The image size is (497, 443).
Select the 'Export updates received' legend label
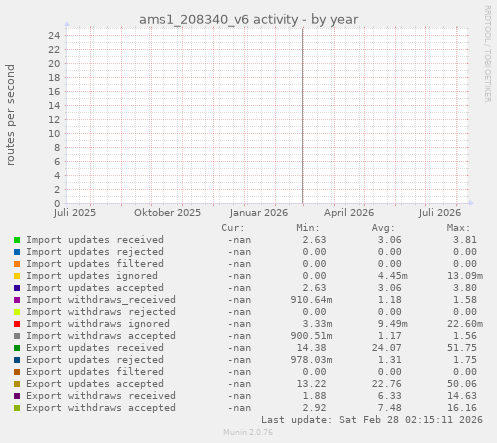click(x=95, y=348)
